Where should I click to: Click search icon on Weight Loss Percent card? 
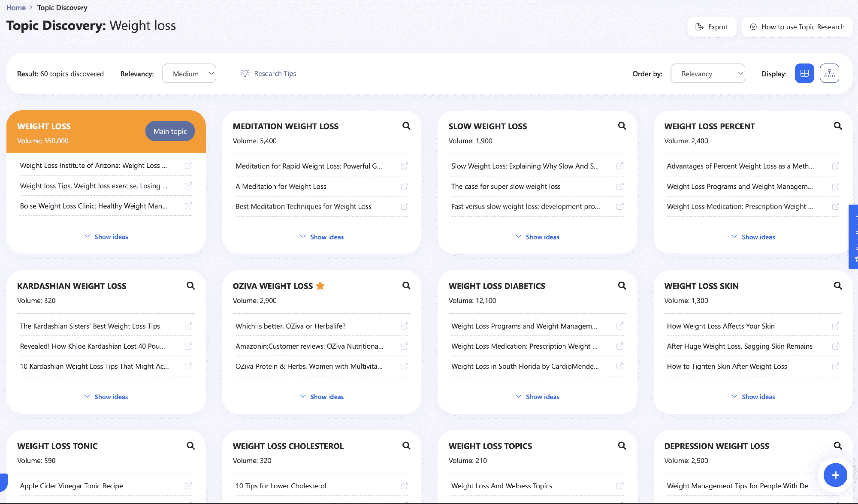837,126
